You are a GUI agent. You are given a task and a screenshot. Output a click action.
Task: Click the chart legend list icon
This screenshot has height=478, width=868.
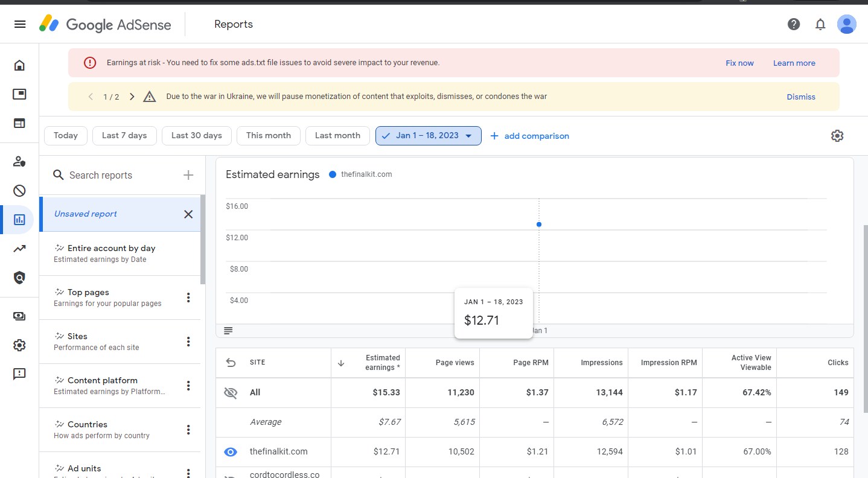tap(228, 331)
